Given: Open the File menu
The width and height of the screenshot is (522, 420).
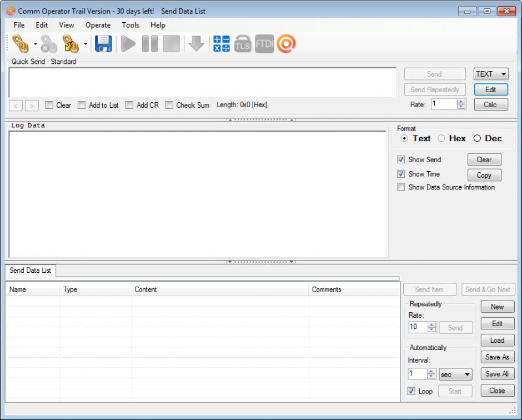Looking at the screenshot, I should (x=19, y=25).
